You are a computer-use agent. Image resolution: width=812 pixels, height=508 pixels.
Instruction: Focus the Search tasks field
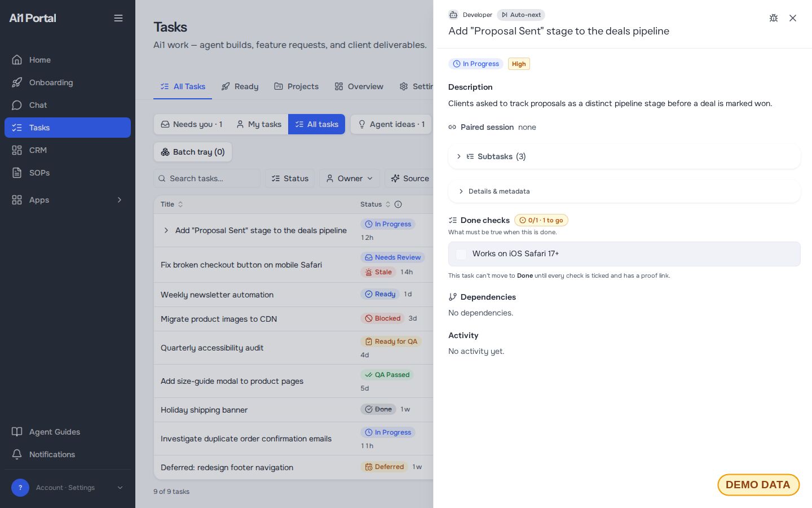(207, 178)
